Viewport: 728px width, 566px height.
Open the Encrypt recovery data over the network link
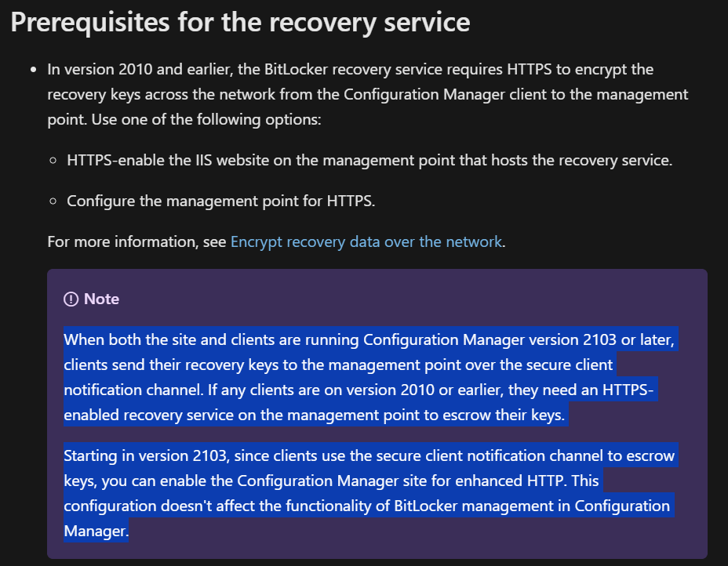(x=366, y=241)
